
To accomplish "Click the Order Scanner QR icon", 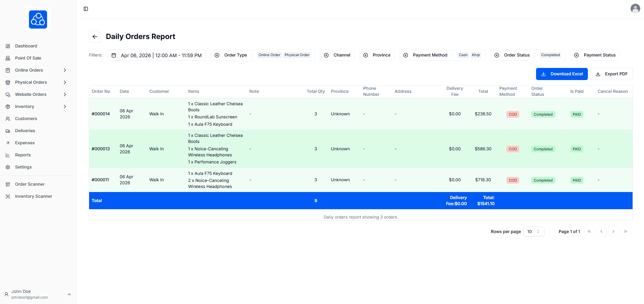I will coord(8,184).
